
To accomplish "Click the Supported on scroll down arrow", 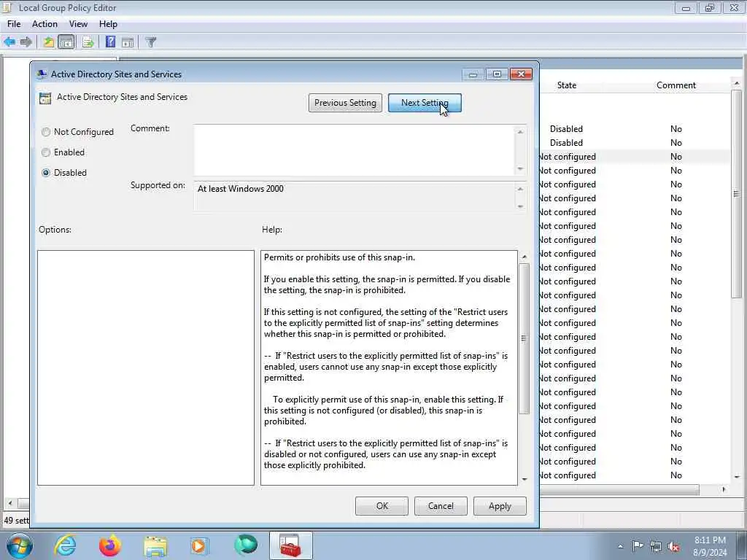I will [520, 206].
